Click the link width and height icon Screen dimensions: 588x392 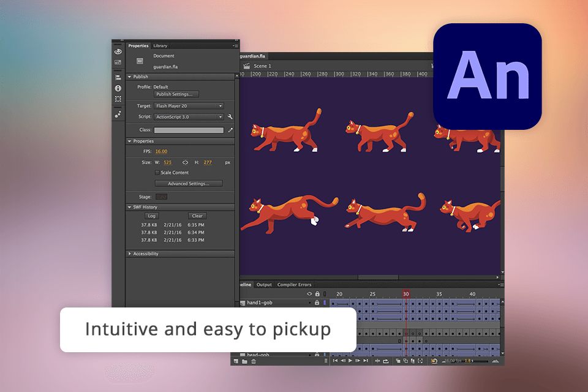click(185, 162)
